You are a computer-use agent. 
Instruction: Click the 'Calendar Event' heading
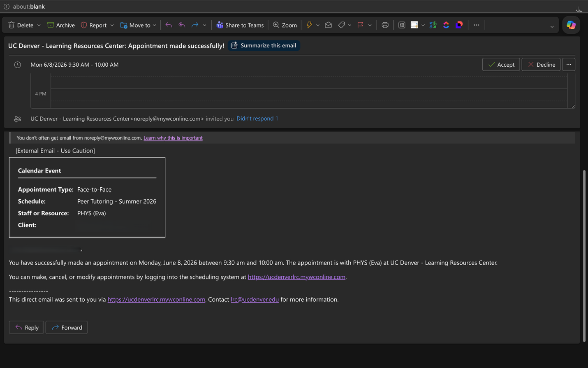click(39, 170)
